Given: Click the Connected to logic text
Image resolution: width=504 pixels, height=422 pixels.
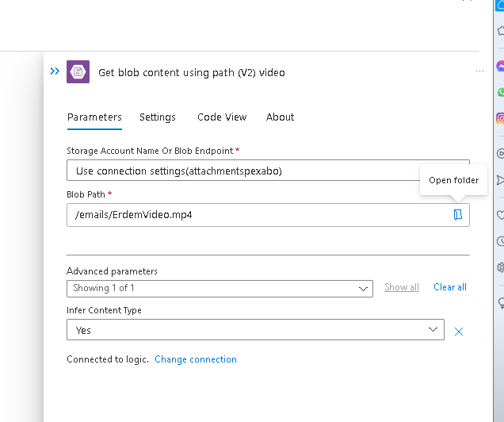Looking at the screenshot, I should [x=108, y=359].
